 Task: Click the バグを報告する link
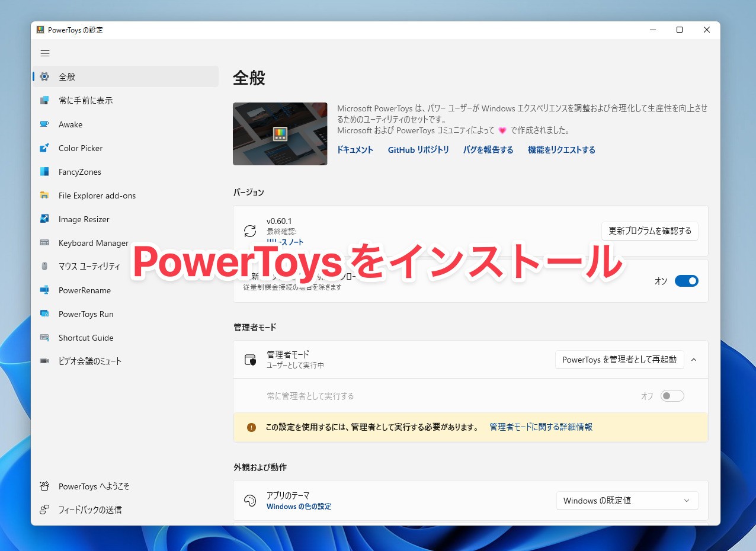click(488, 150)
